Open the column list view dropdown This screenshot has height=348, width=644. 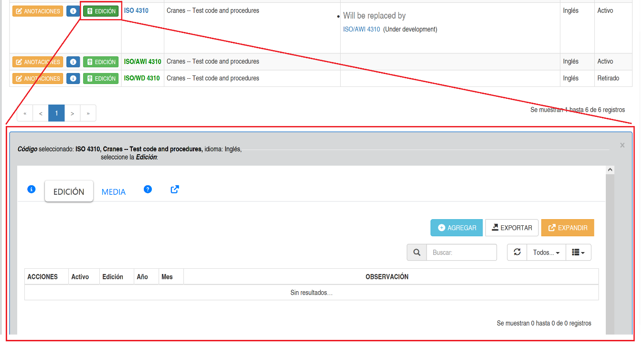pos(578,253)
